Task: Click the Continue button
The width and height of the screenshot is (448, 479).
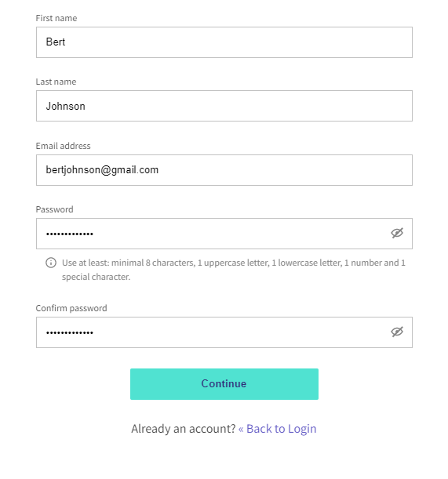Action: coord(224,384)
